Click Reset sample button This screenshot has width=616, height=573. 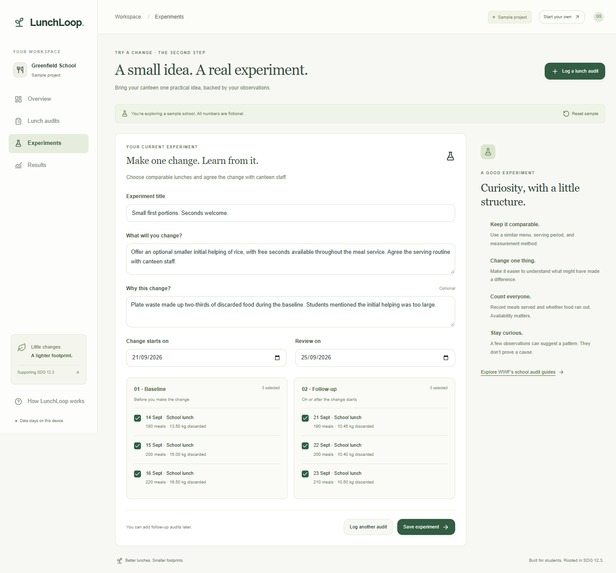point(581,114)
